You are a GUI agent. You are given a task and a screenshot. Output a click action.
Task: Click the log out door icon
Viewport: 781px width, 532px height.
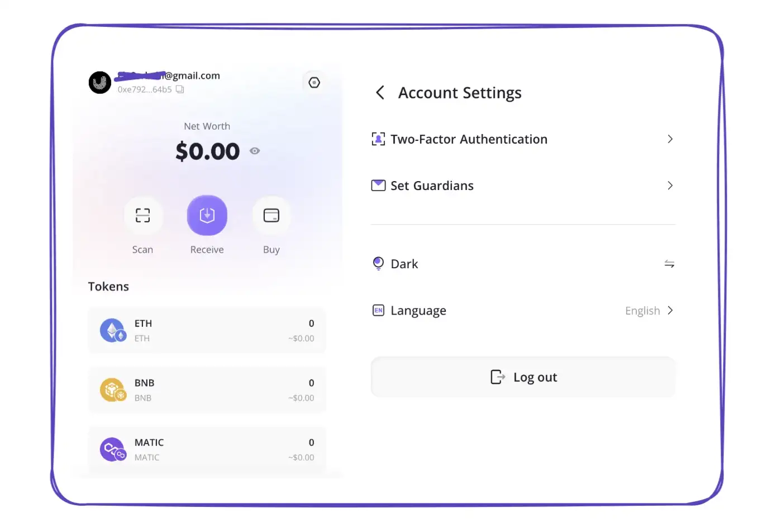click(x=497, y=377)
